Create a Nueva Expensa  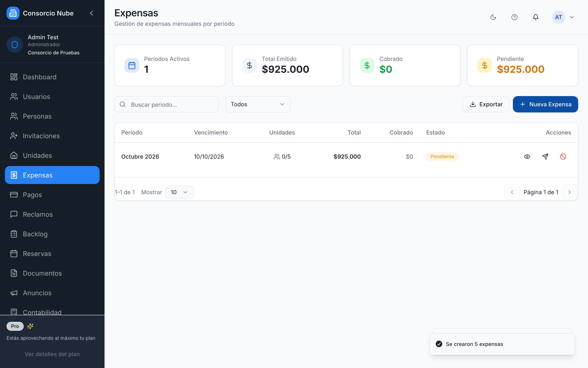[x=546, y=104]
